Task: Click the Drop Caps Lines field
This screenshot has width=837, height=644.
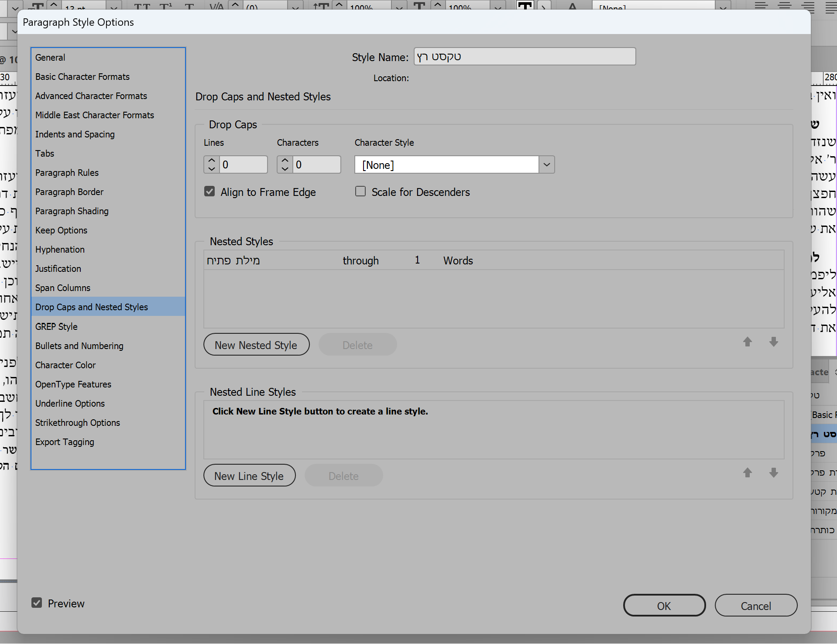Action: (244, 164)
